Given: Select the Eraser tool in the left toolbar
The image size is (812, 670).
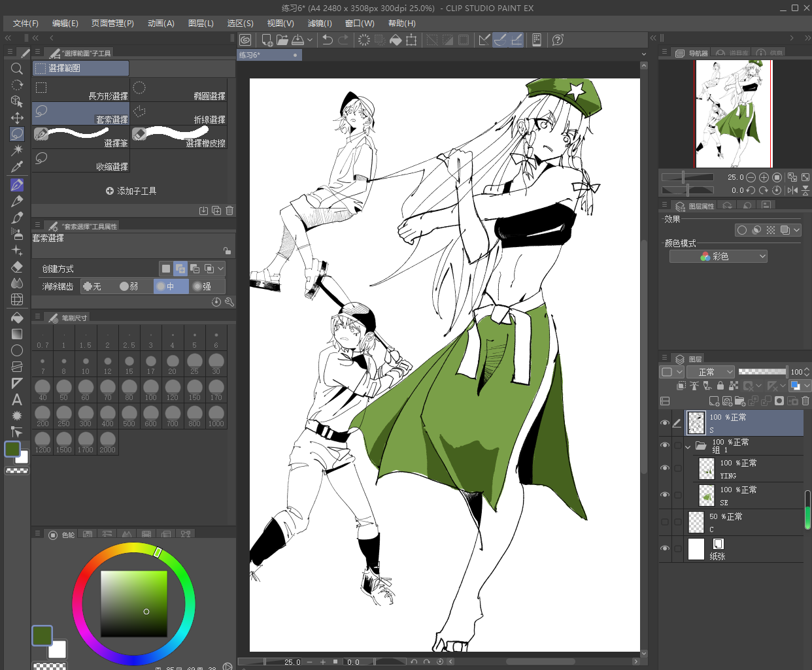Looking at the screenshot, I should coord(17,267).
